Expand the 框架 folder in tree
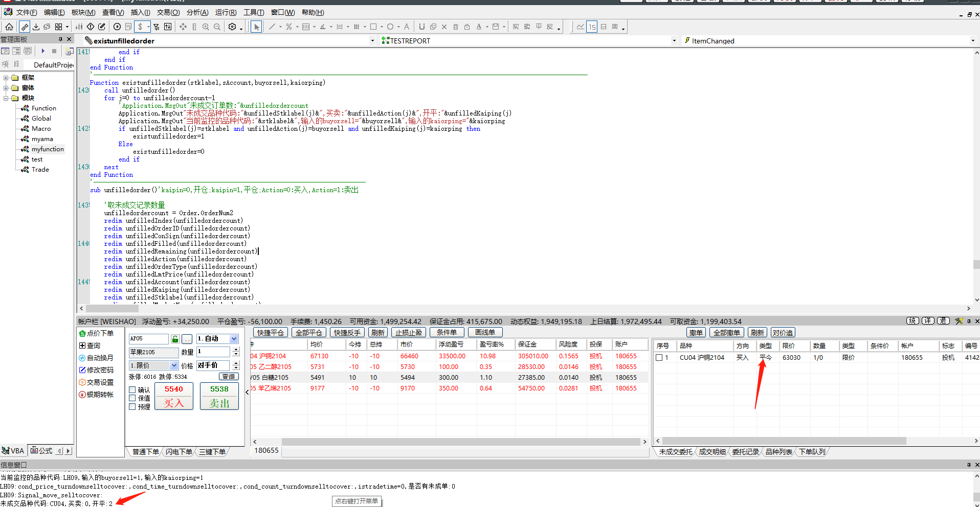Viewport: 980px width, 507px height. (x=6, y=78)
